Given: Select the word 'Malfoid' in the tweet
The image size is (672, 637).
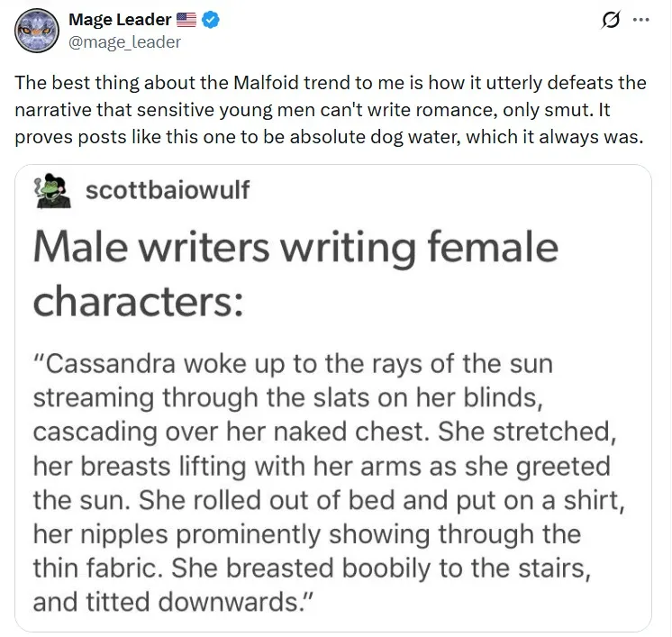Looking at the screenshot, I should coord(266,83).
